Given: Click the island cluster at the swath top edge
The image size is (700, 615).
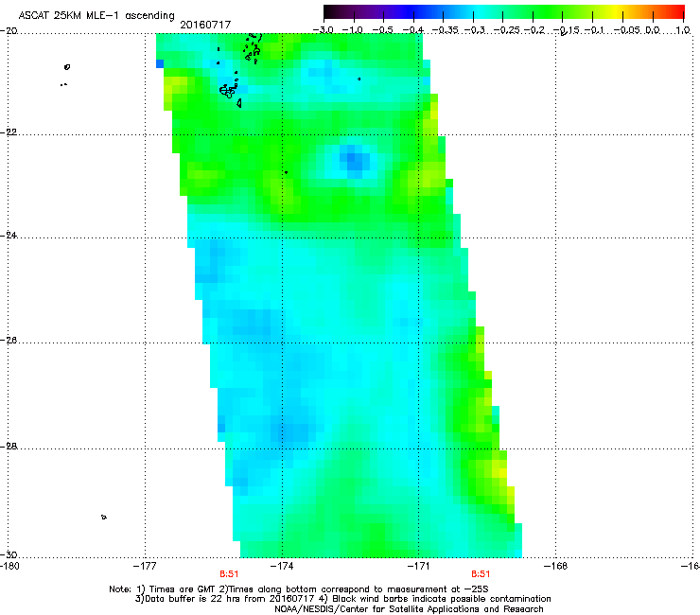Looking at the screenshot, I should click(x=254, y=47).
